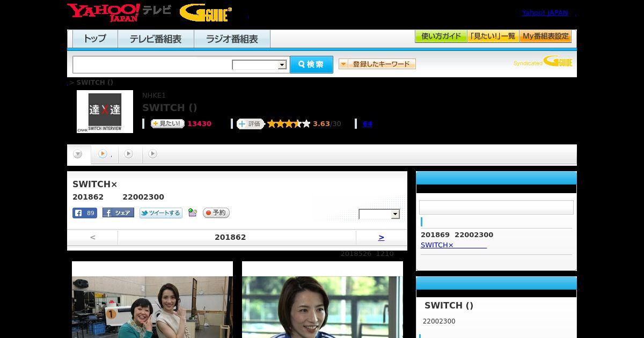Click the 13430 want-to-watch count
This screenshot has width=644, height=338.
point(199,124)
